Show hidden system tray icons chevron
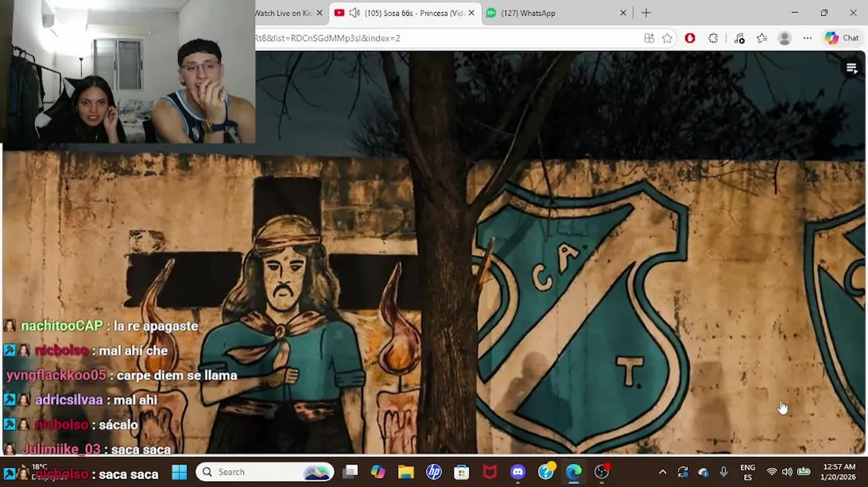 coord(662,472)
